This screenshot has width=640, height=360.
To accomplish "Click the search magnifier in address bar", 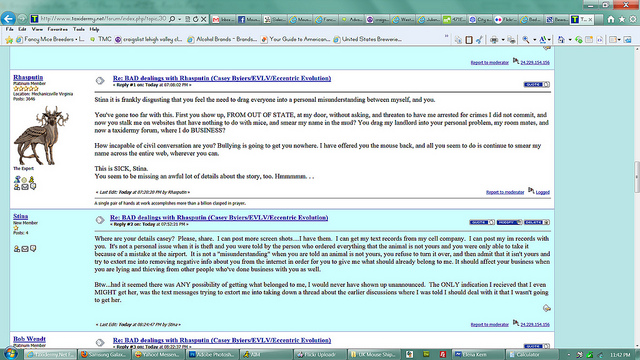I will (x=172, y=19).
